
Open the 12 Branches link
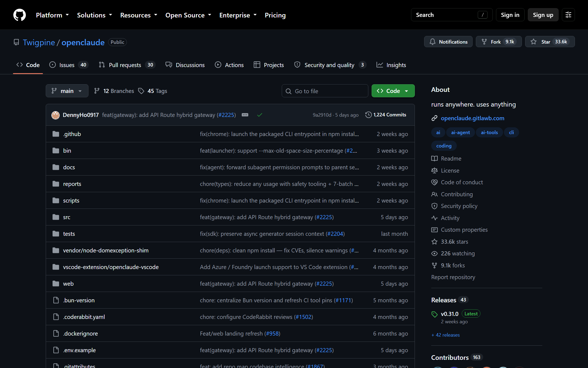(114, 91)
